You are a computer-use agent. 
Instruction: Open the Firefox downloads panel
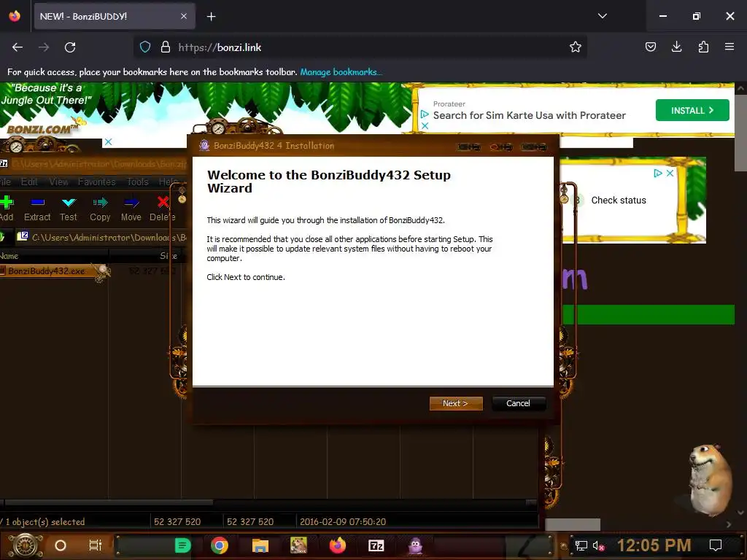(676, 47)
